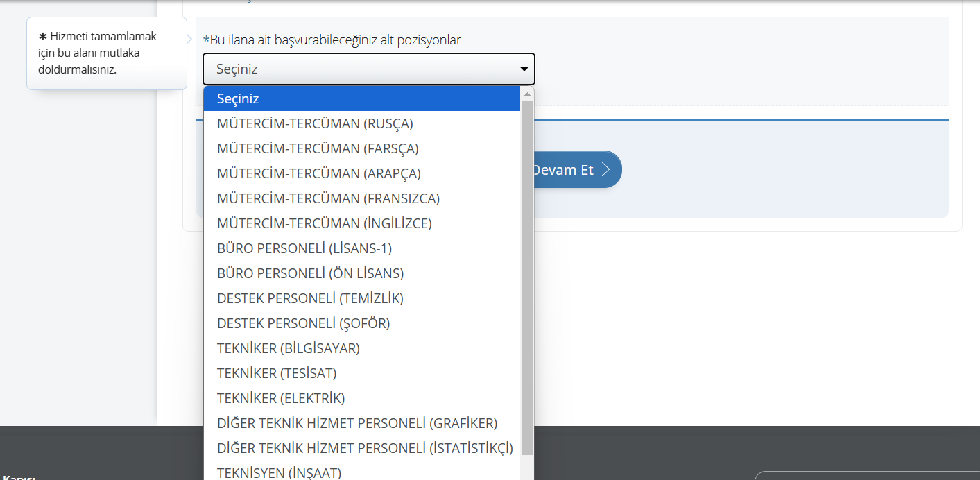Pick BÜRO PERSONELİ (ÖN LİSANS) position
This screenshot has width=980, height=480.
(310, 273)
